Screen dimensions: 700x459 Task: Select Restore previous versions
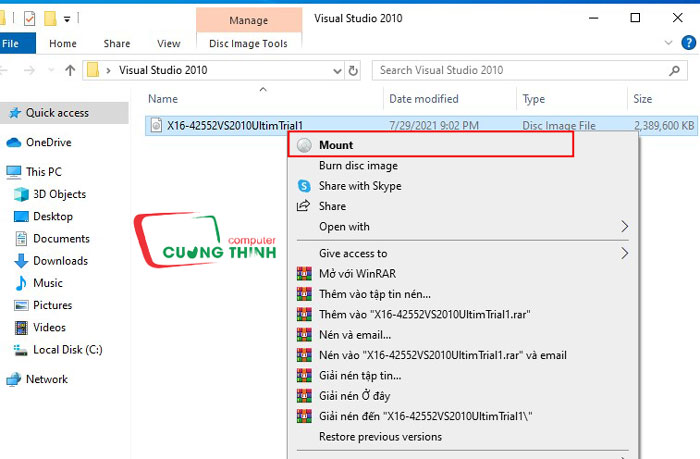380,437
